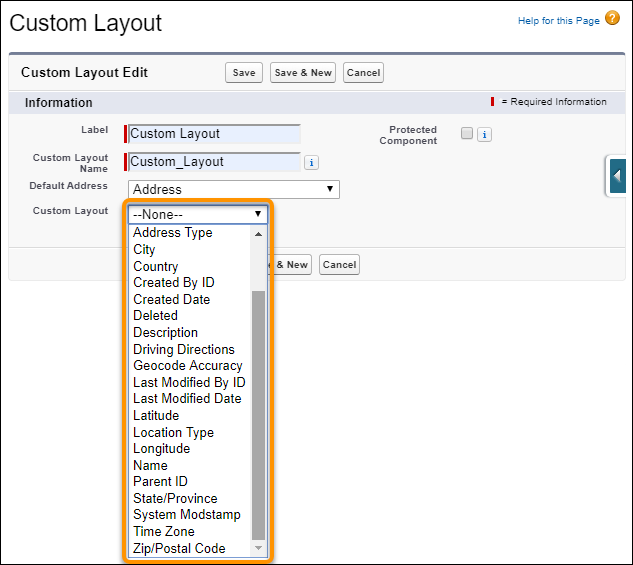Click the bottom Save & New button

coord(292,265)
